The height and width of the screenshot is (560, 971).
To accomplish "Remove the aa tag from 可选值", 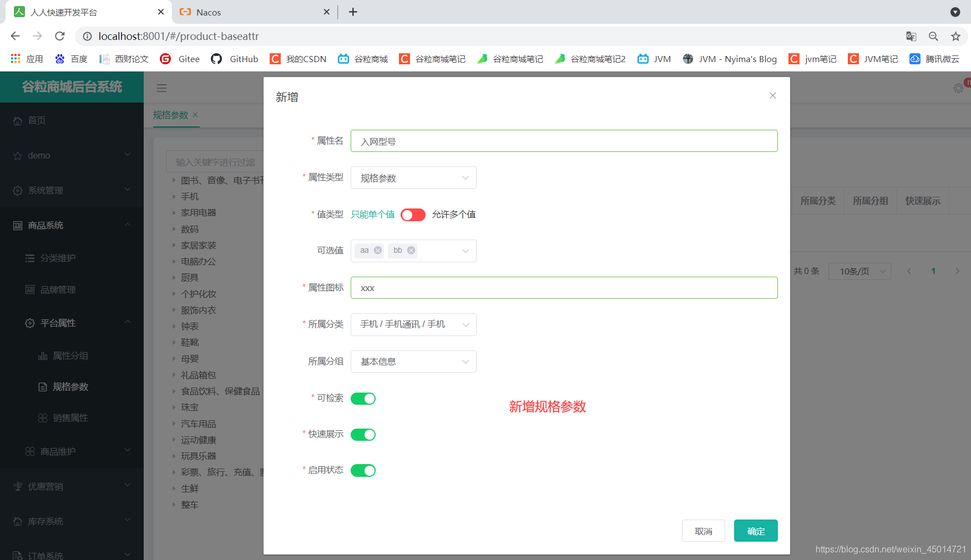I will click(x=378, y=250).
